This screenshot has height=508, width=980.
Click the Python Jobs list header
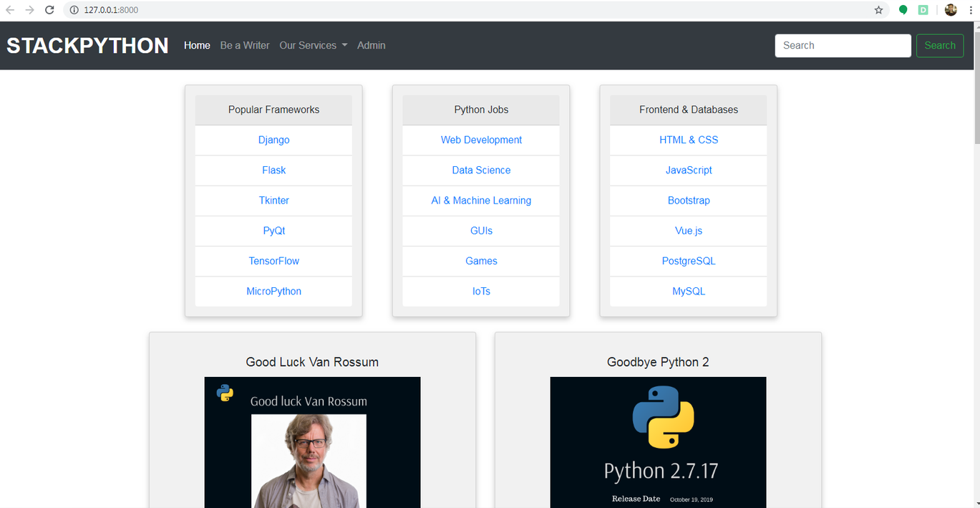click(x=481, y=110)
